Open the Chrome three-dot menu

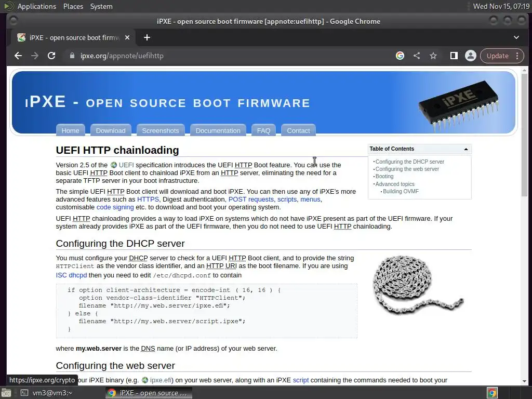[517, 56]
